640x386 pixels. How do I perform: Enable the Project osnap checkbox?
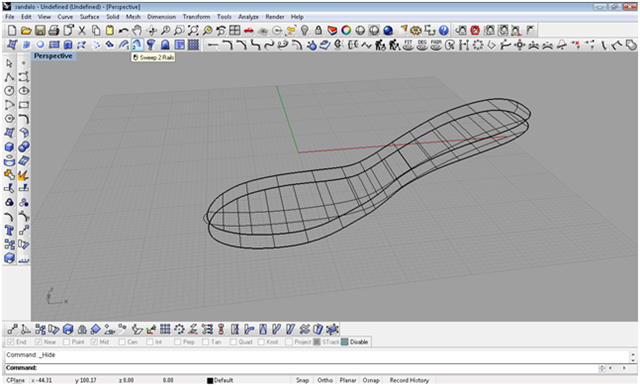point(289,342)
